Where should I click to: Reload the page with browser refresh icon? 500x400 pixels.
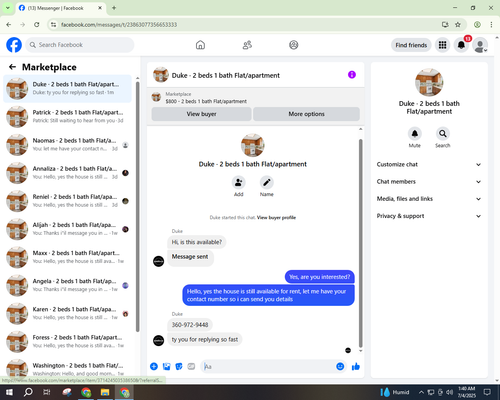click(x=37, y=24)
